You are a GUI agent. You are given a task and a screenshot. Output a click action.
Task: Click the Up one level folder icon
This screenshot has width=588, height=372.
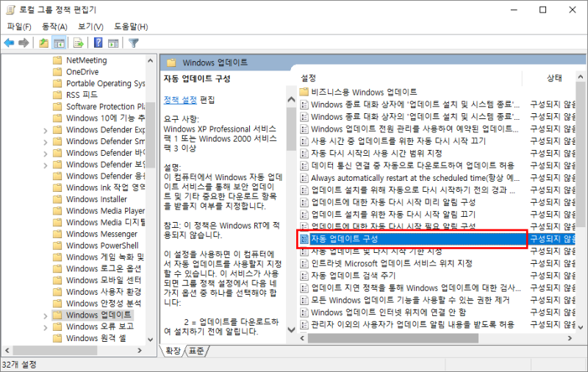pos(44,43)
